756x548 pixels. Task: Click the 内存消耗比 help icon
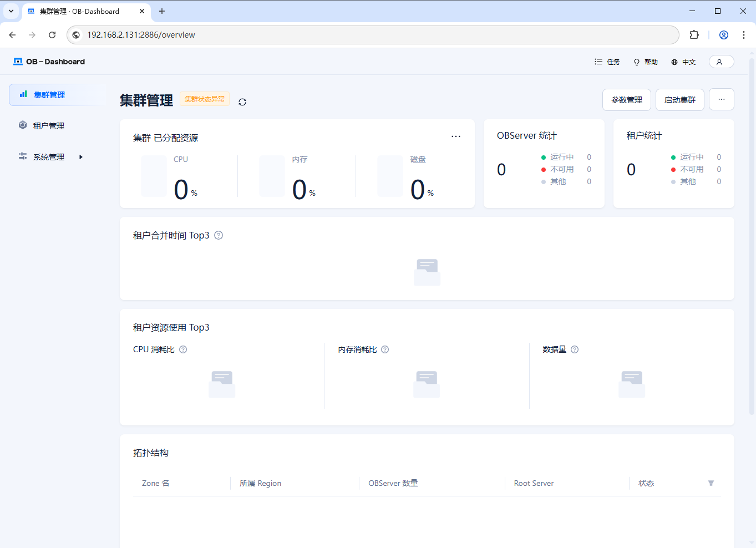click(385, 349)
